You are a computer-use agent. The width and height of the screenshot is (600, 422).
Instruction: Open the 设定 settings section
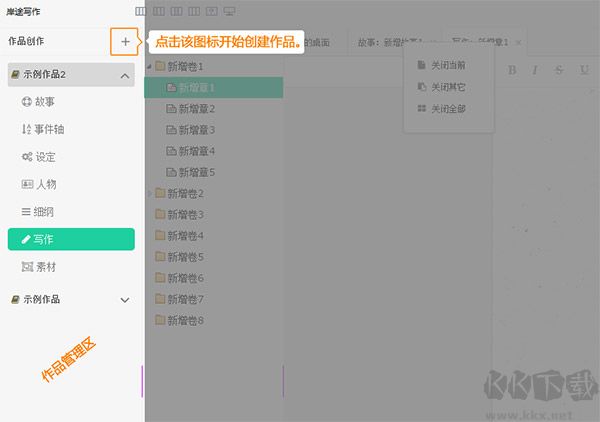point(39,157)
